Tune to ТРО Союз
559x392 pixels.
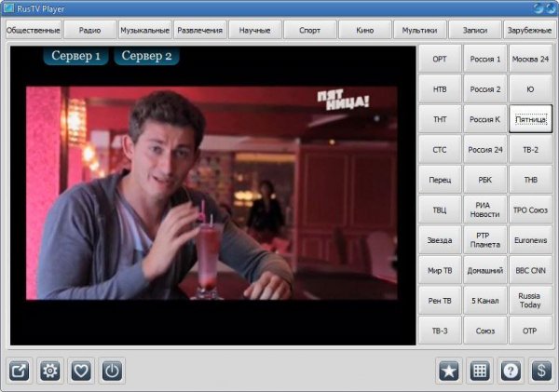[530, 210]
